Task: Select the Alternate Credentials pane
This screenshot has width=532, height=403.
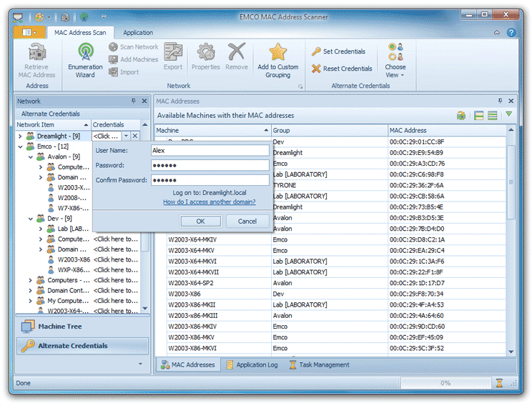Action: tap(82, 346)
